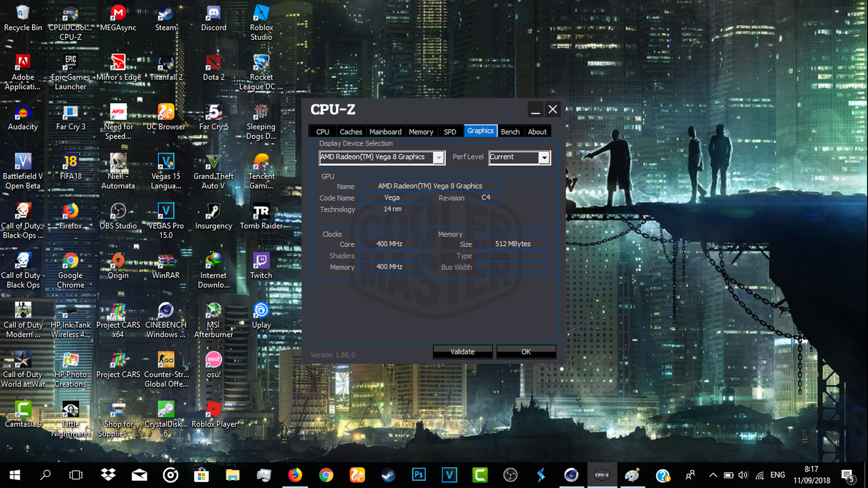Select the FIFA18 desktop icon

pos(71,167)
